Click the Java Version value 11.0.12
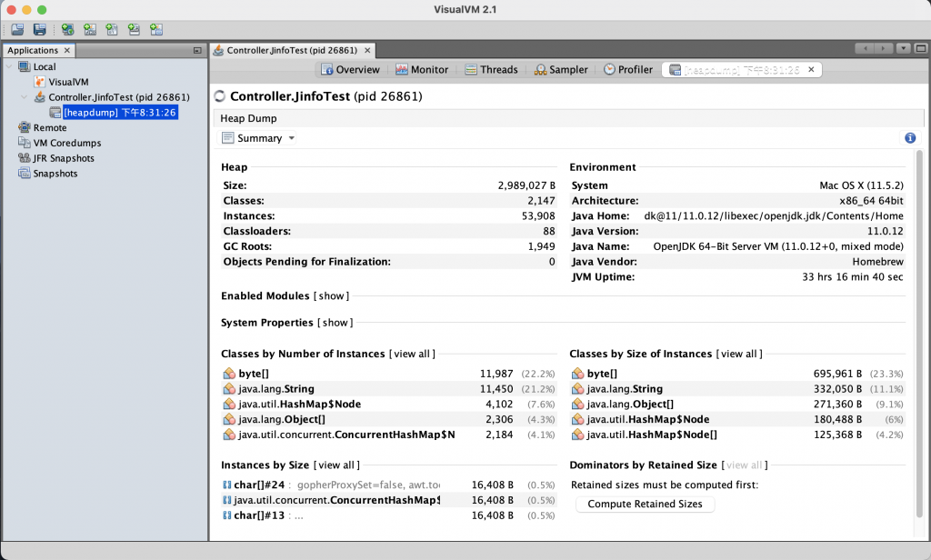The height and width of the screenshot is (560, 931). pyautogui.click(x=886, y=231)
